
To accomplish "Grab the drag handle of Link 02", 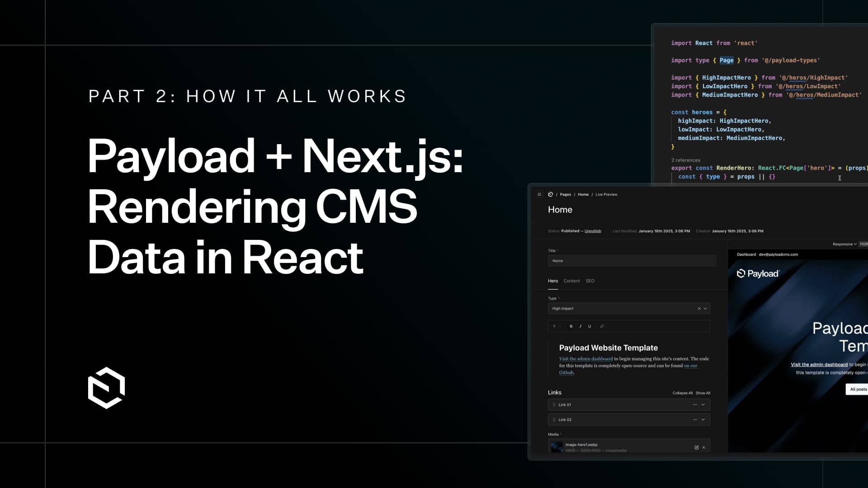I will pyautogui.click(x=554, y=420).
